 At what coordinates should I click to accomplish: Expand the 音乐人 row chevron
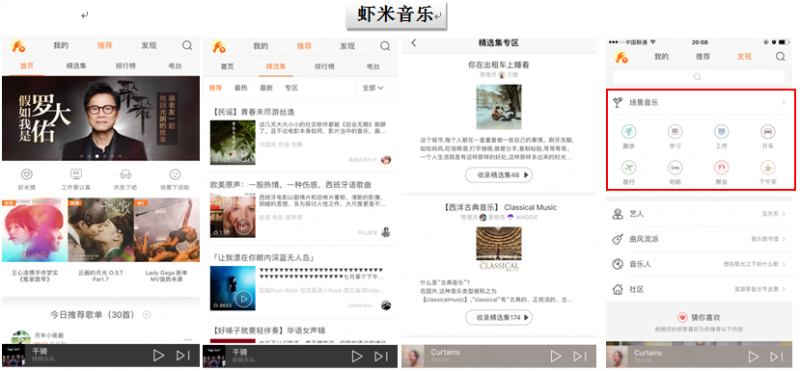[784, 264]
